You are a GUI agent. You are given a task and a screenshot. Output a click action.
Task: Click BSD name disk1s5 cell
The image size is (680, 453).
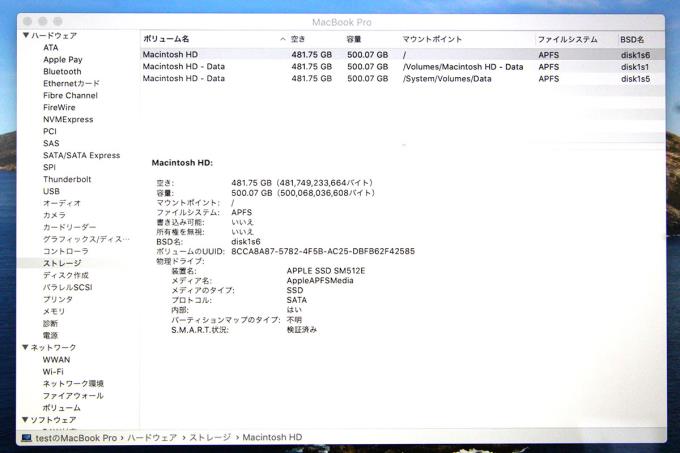[x=635, y=79]
